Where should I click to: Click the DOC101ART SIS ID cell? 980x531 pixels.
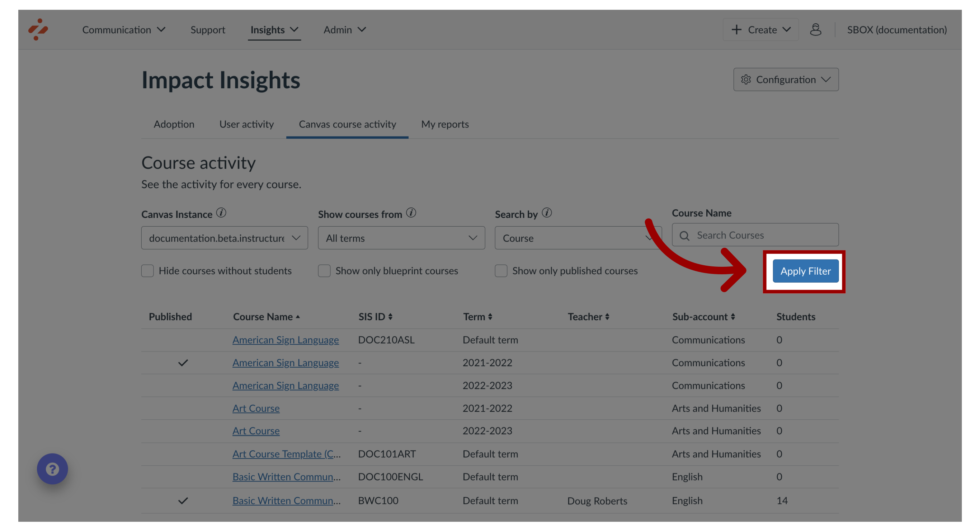click(387, 454)
